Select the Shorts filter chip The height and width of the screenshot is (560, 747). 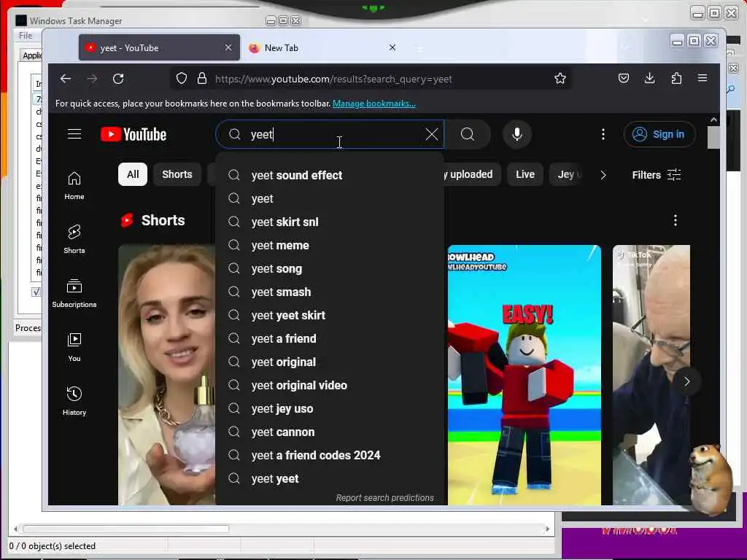177,174
